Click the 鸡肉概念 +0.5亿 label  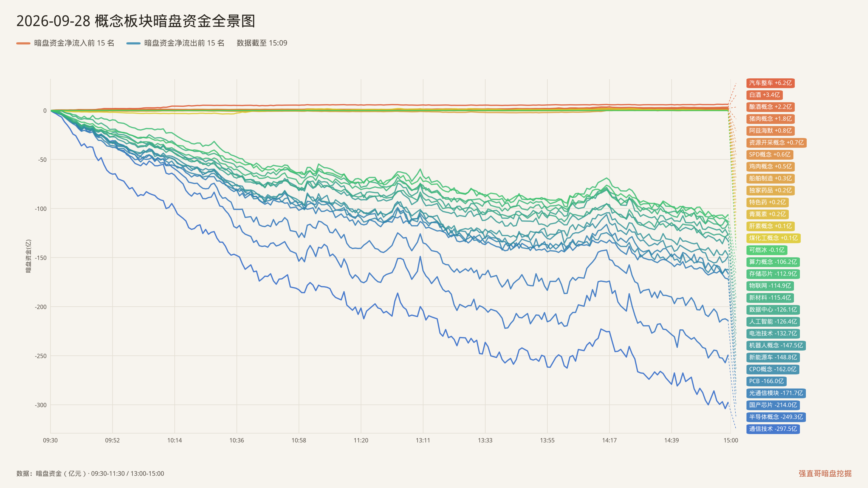(x=770, y=167)
